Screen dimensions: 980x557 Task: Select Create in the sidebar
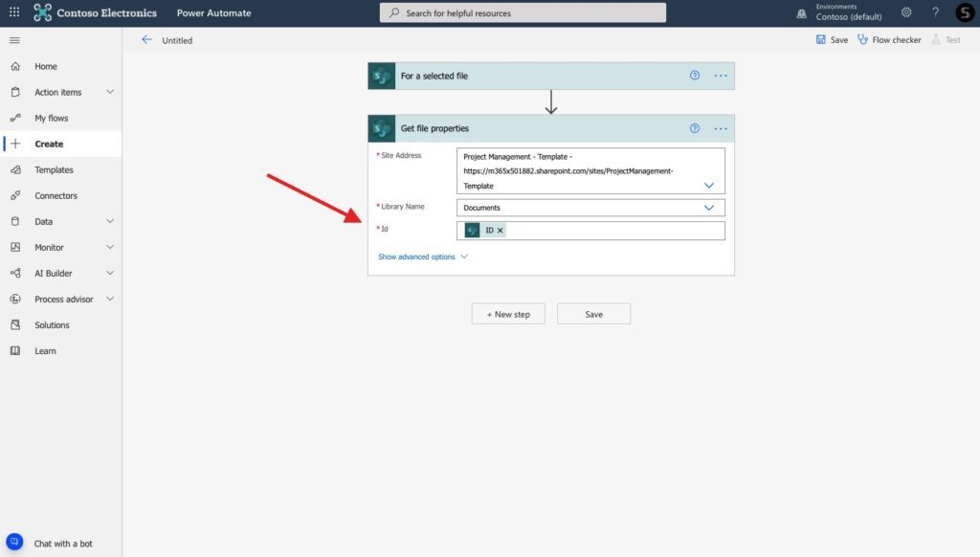tap(60, 144)
